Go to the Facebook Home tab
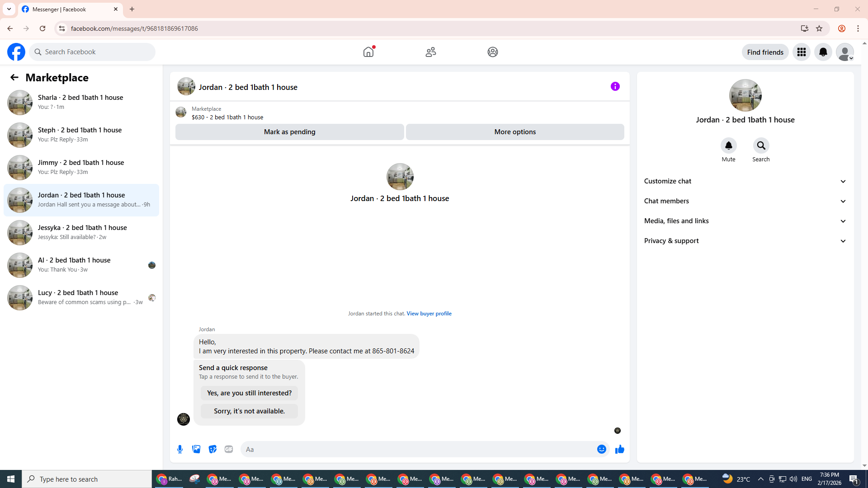Viewport: 868px width, 488px height. pyautogui.click(x=368, y=52)
